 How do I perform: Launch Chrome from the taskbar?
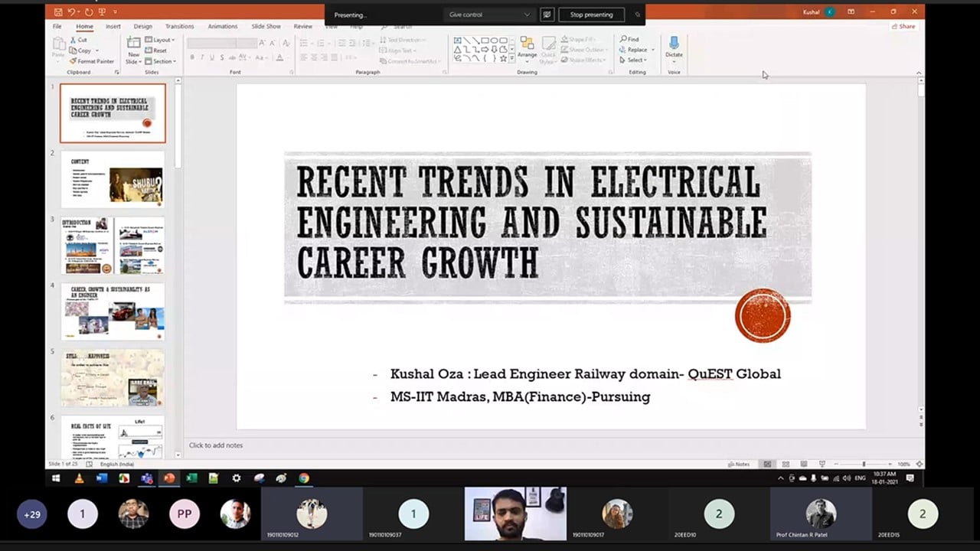[304, 478]
